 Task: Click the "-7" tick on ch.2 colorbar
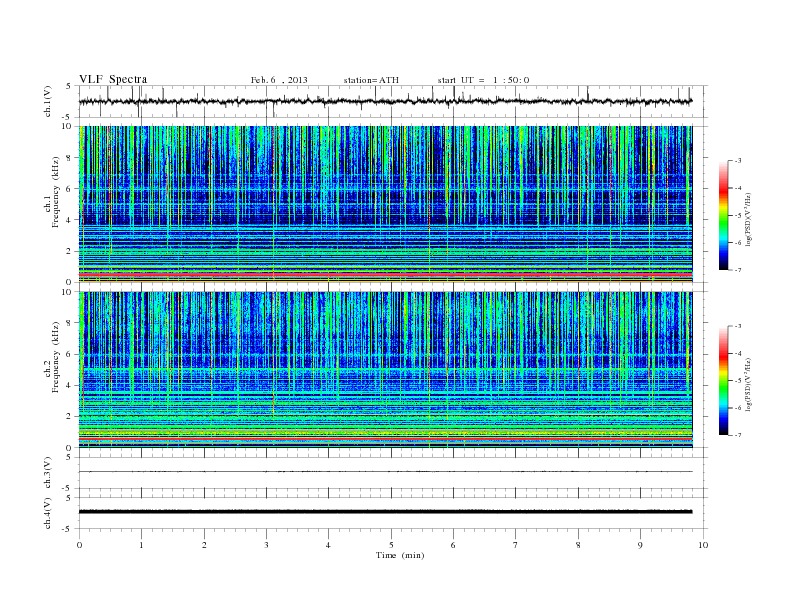738,435
